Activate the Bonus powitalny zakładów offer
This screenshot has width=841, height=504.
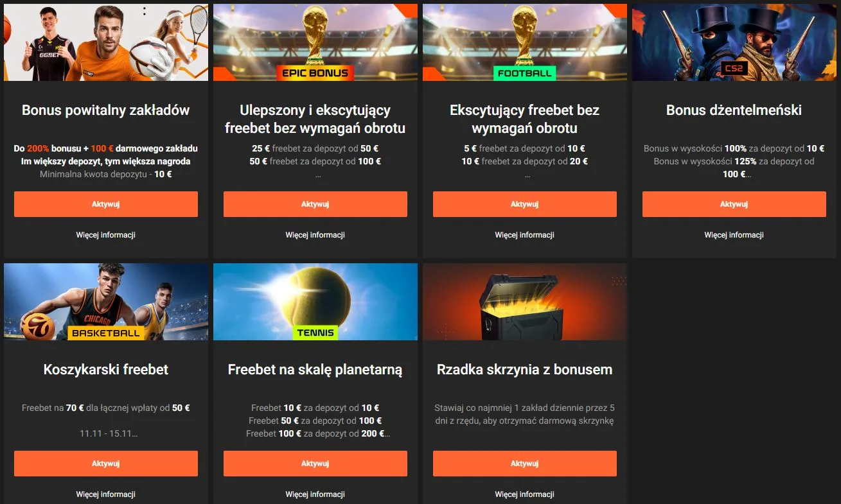pyautogui.click(x=106, y=204)
